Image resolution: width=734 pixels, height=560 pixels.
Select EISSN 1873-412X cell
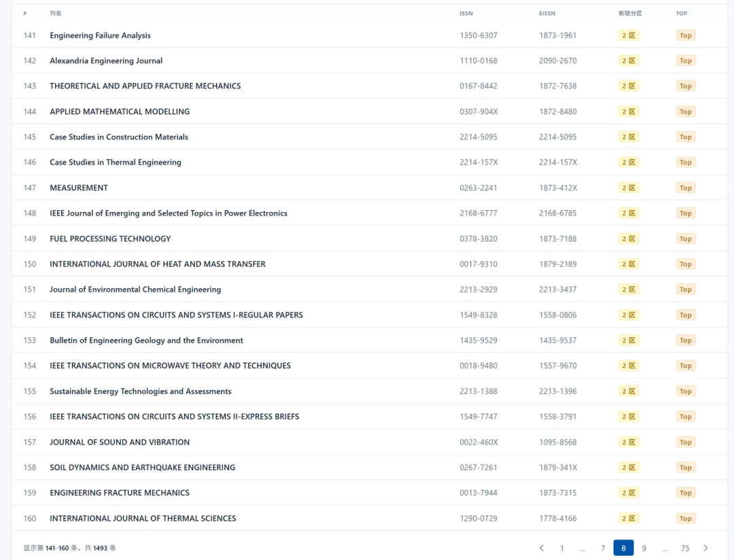[x=558, y=188]
